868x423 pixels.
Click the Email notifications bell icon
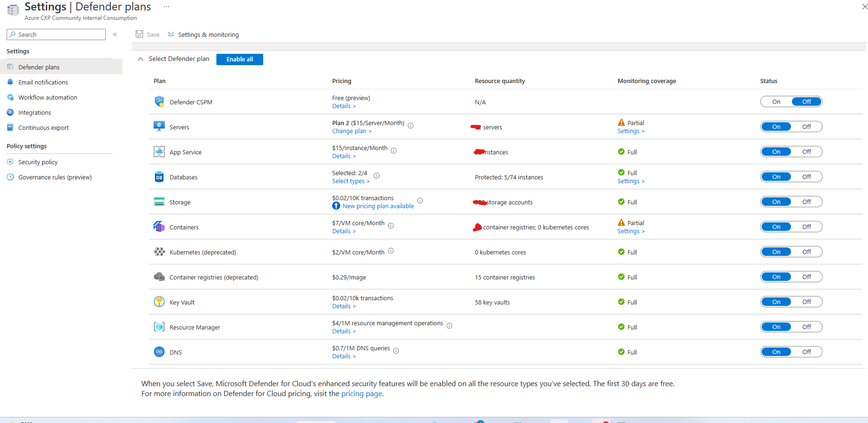click(x=10, y=82)
